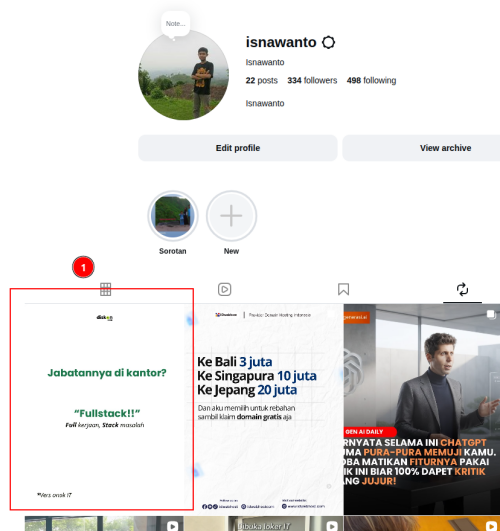Click the Edit profile button
500x531 pixels.
[x=238, y=148]
